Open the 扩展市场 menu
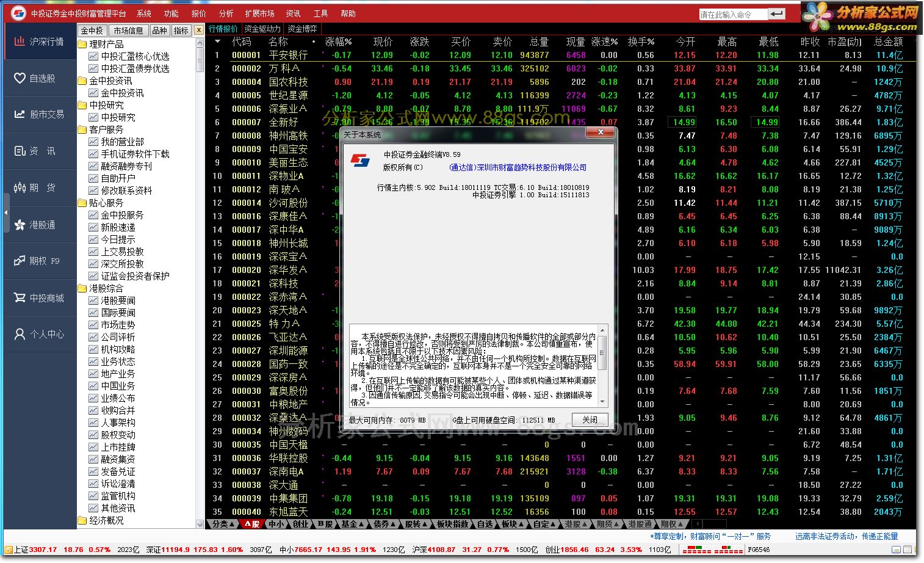This screenshot has width=924, height=563. 259,13
